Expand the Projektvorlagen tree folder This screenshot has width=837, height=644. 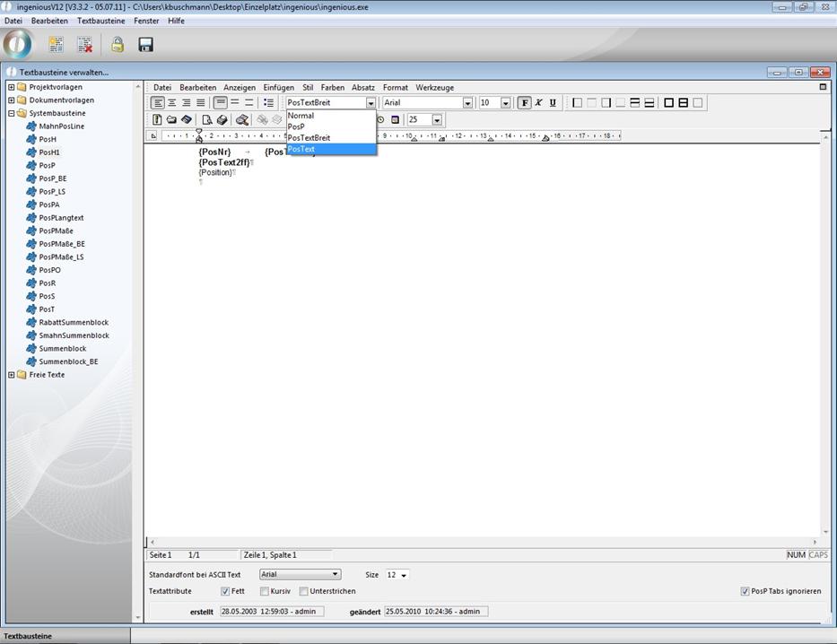coord(11,87)
